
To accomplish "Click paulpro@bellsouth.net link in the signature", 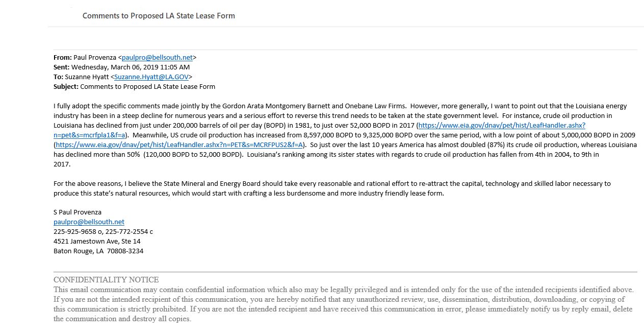I will click(x=89, y=222).
